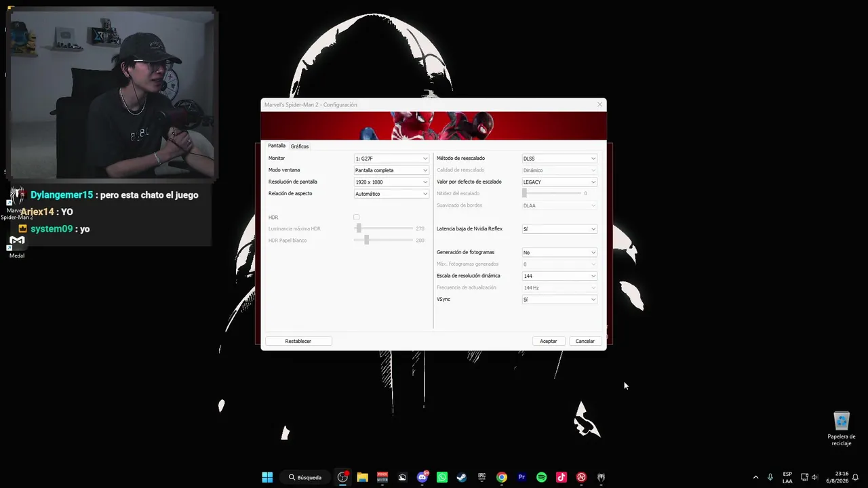Switch to the Gráficos tab
Viewport: 868px width, 488px height.
300,146
